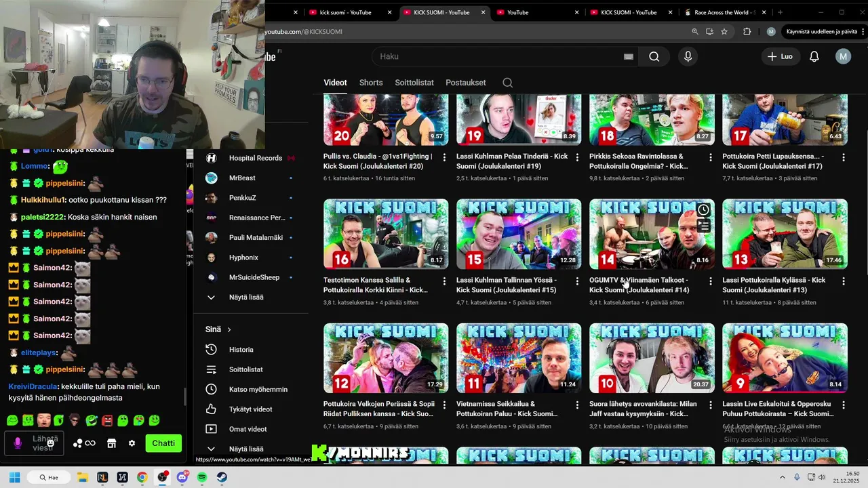The width and height of the screenshot is (868, 488).
Task: Show hidden system tray icons chevron
Action: 782,477
